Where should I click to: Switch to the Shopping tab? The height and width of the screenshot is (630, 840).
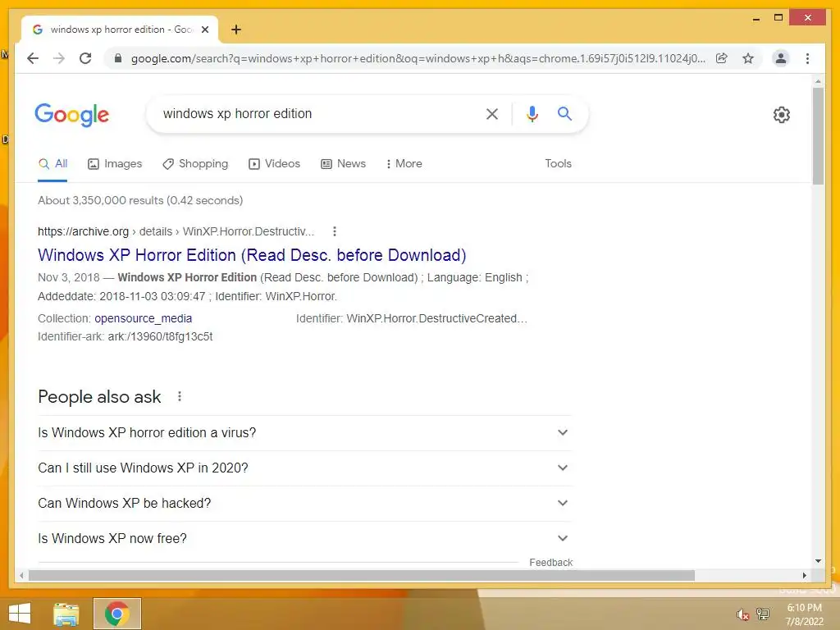tap(195, 164)
